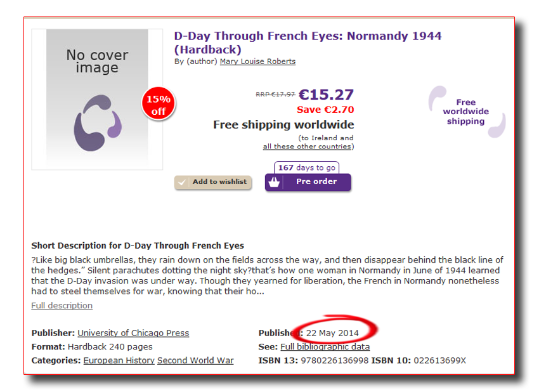
Task: Click the 15% off red badge
Action: [x=159, y=104]
